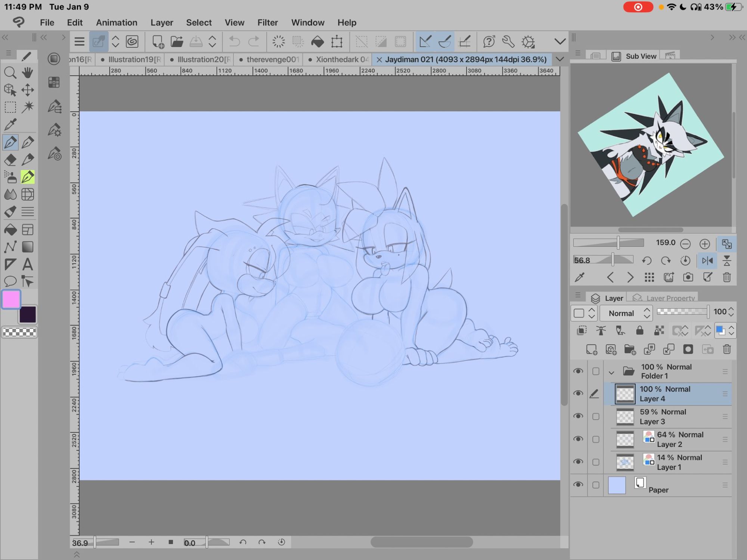Hide Layer 3 using its eye icon
Viewport: 747px width, 560px height.
578,416
